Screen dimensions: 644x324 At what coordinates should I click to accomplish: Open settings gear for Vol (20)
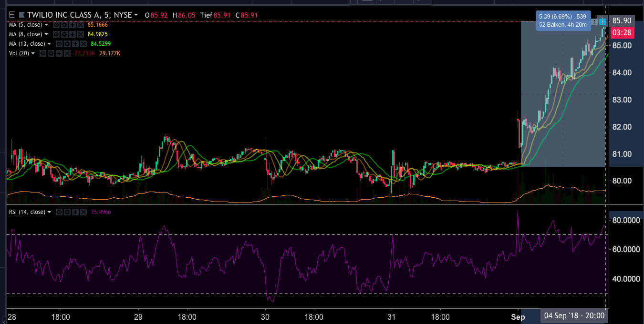(x=52, y=53)
